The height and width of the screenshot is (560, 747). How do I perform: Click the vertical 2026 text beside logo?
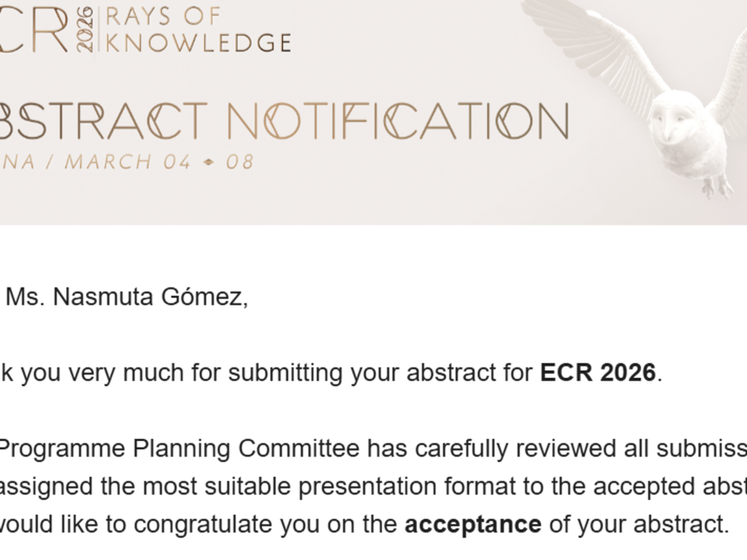86,30
